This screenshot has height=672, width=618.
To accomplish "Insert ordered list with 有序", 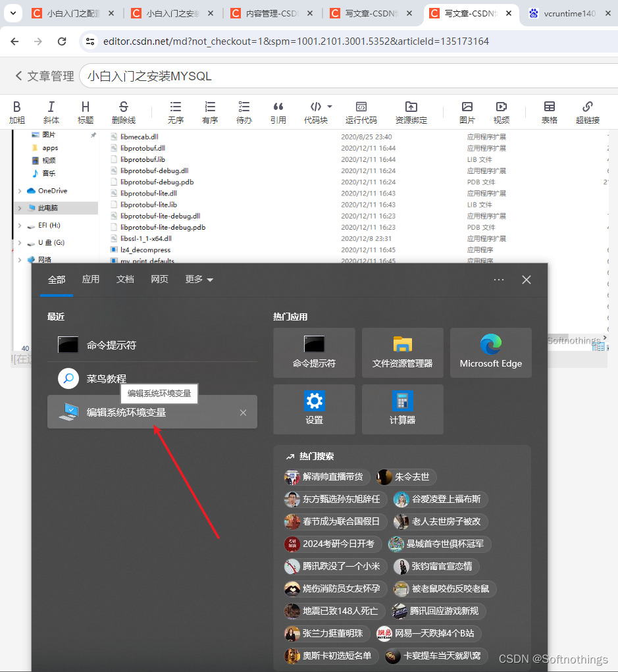I will click(209, 113).
